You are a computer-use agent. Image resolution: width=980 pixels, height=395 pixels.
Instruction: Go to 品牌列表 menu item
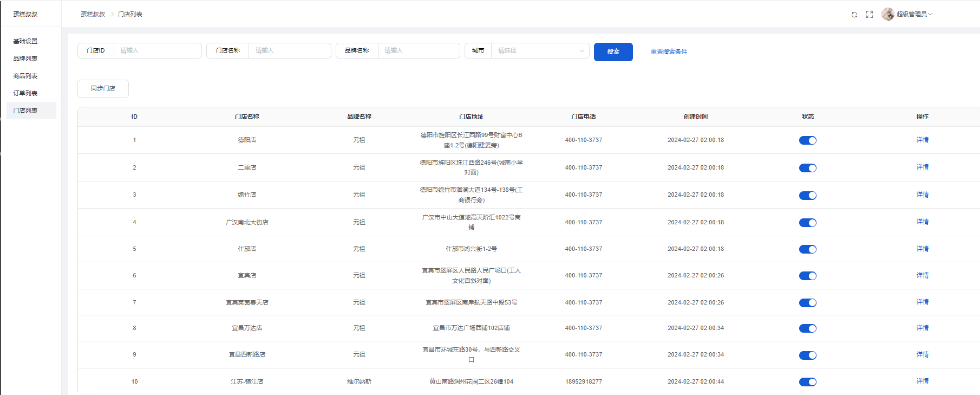click(25, 59)
